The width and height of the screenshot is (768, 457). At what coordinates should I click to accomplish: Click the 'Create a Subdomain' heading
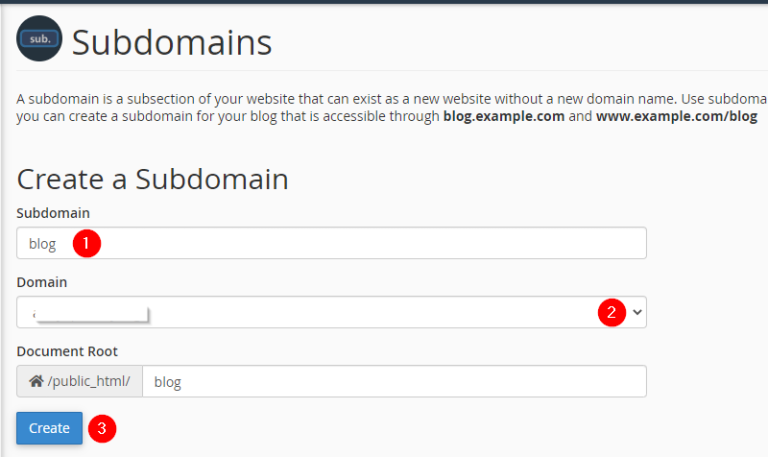(153, 179)
